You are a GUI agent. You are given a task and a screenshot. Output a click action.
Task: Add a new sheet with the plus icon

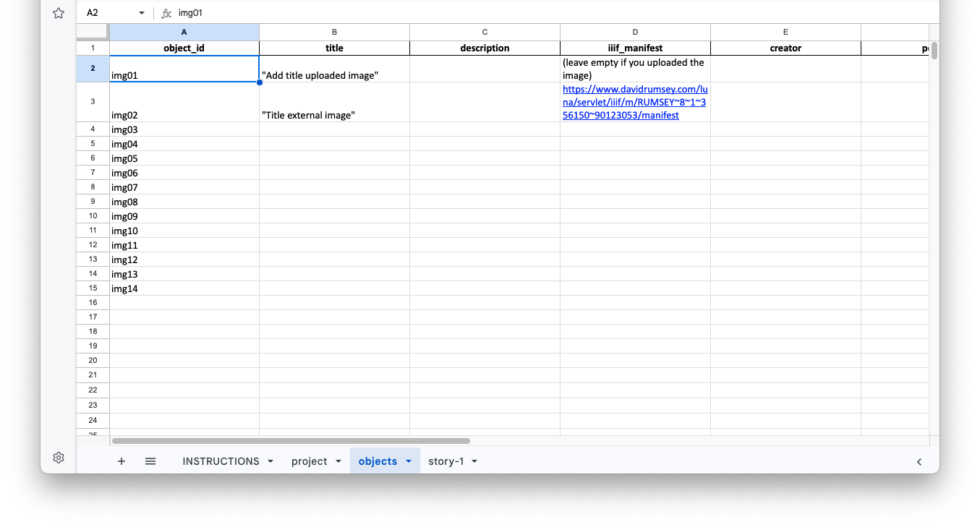tap(121, 460)
